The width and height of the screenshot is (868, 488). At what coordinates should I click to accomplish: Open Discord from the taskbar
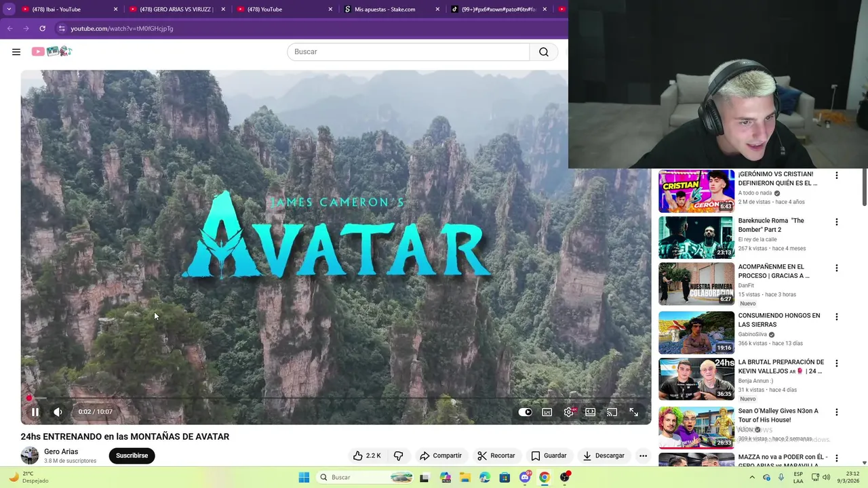coord(525,477)
